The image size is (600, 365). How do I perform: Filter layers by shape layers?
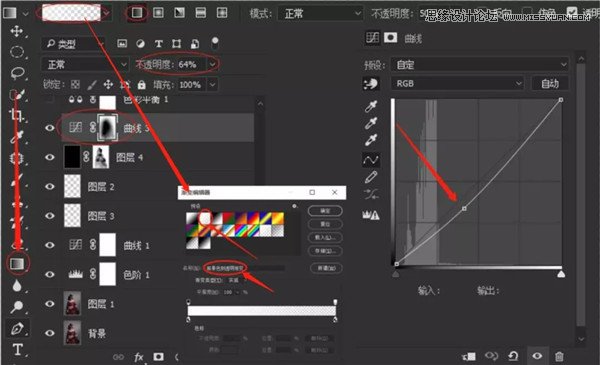176,44
